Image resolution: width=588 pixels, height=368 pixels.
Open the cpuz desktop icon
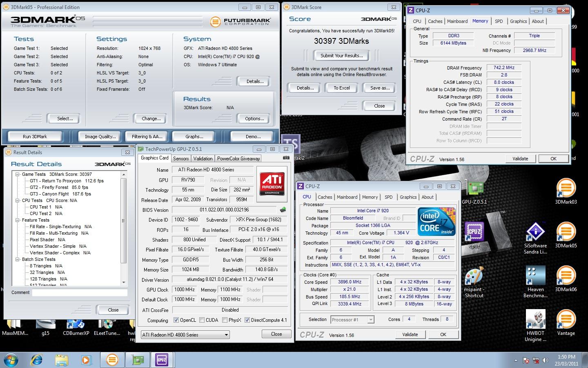coord(474,235)
